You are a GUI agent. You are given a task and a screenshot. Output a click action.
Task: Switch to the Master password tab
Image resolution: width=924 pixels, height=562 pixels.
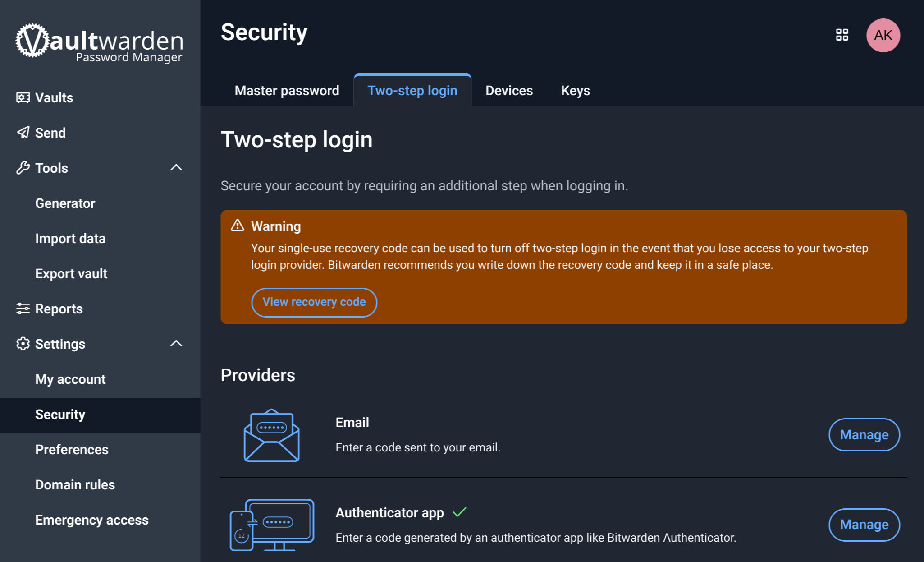[x=287, y=91]
